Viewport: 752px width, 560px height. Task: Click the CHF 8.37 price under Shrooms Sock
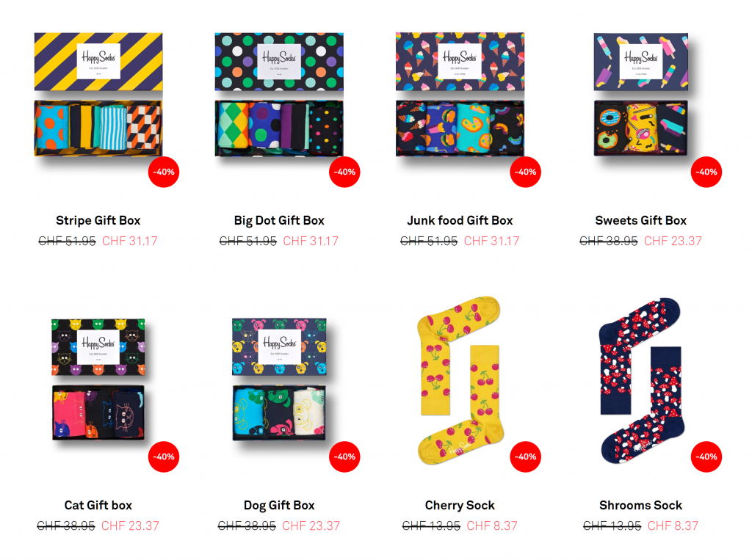(673, 526)
